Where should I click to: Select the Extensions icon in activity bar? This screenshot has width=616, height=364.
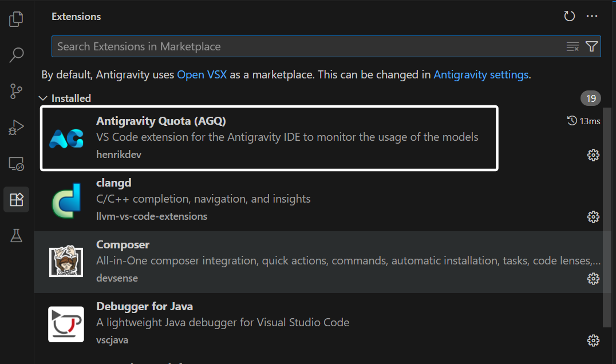click(x=17, y=200)
